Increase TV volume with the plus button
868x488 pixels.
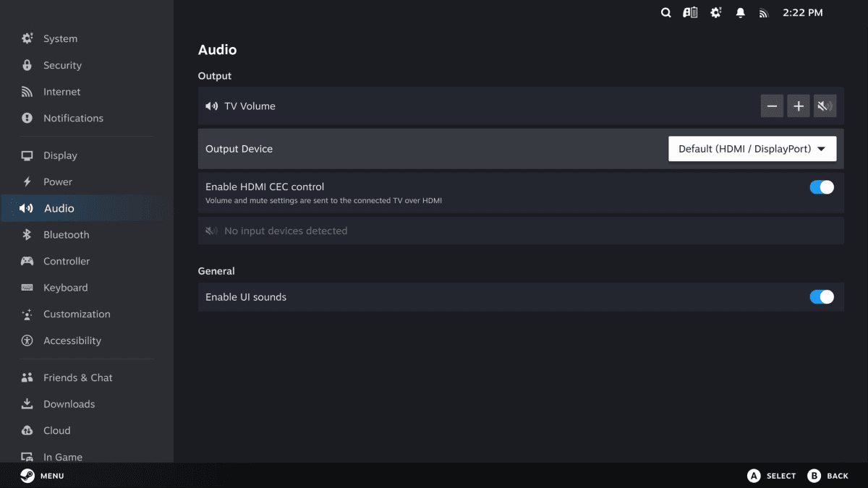[799, 106]
